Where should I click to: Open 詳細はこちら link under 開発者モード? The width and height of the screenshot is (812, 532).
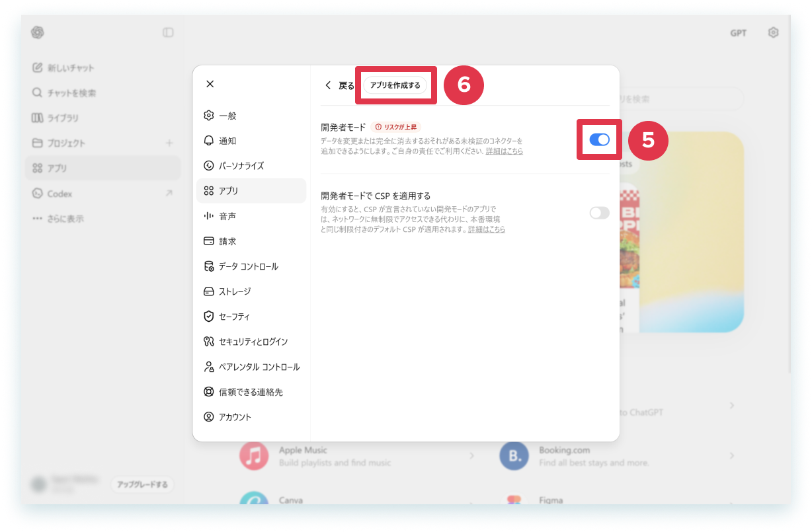(504, 151)
